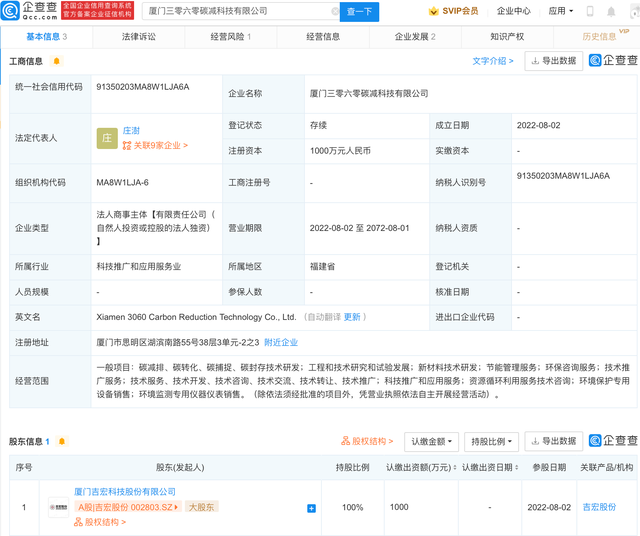Switch to the 企业发展 tab

[415, 37]
